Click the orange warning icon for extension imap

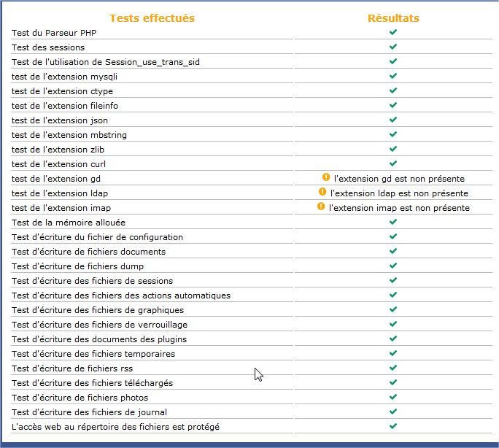pyautogui.click(x=321, y=206)
